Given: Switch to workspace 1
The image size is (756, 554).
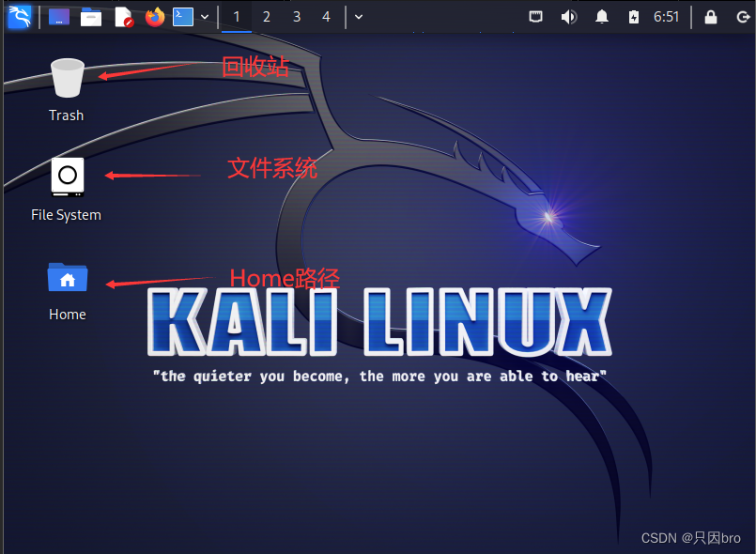Looking at the screenshot, I should coord(237,17).
